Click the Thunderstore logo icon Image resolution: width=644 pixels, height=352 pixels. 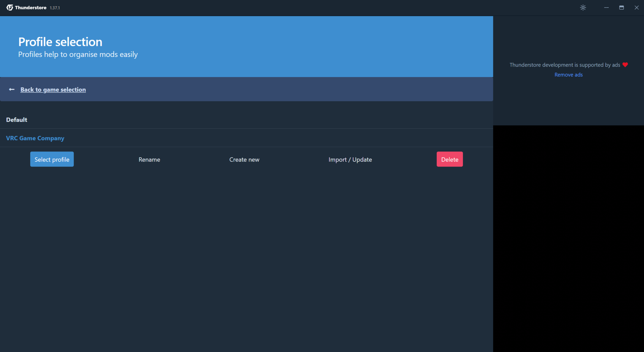[10, 7]
